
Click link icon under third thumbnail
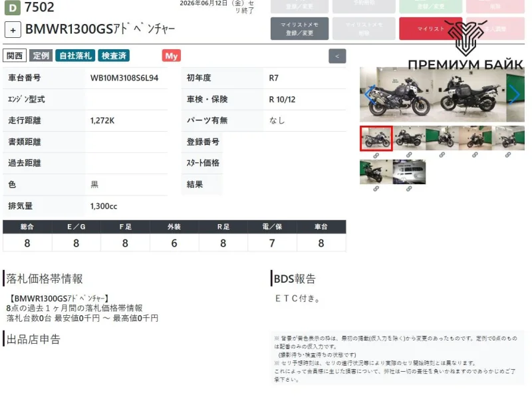coord(442,155)
